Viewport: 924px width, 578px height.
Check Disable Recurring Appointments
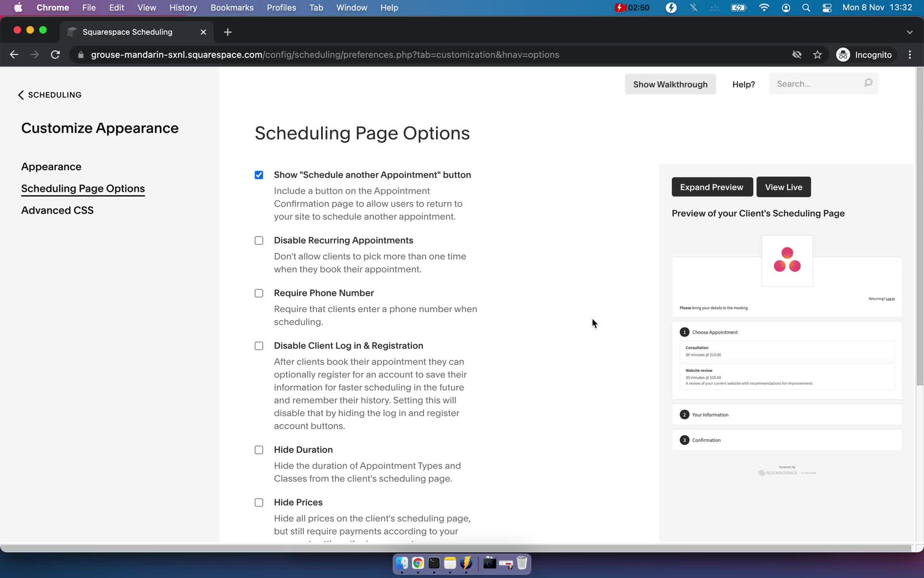[259, 240]
